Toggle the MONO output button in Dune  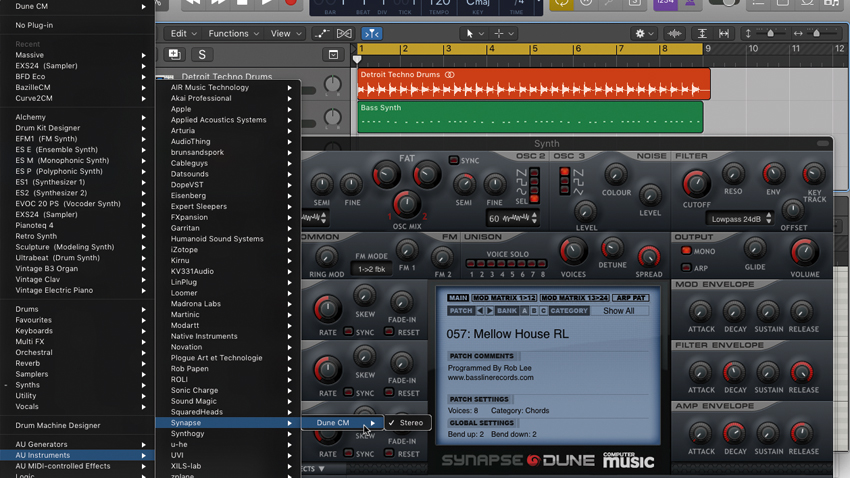[x=686, y=251]
